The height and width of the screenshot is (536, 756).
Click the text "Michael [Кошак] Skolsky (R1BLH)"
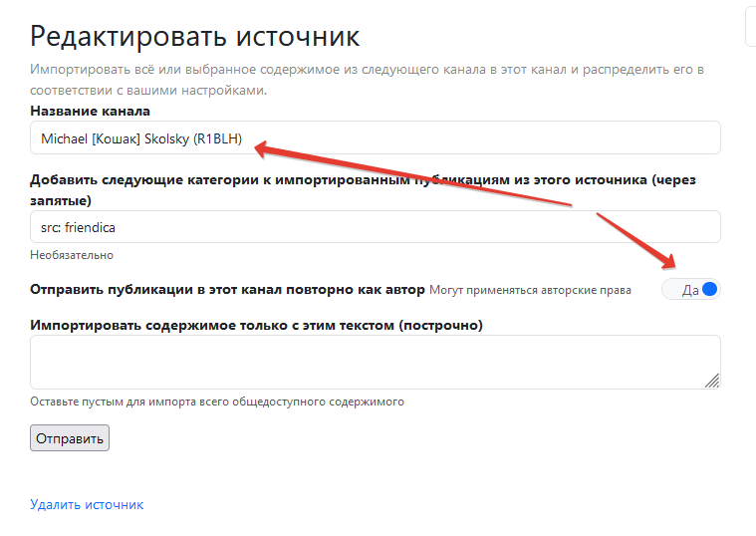point(140,139)
